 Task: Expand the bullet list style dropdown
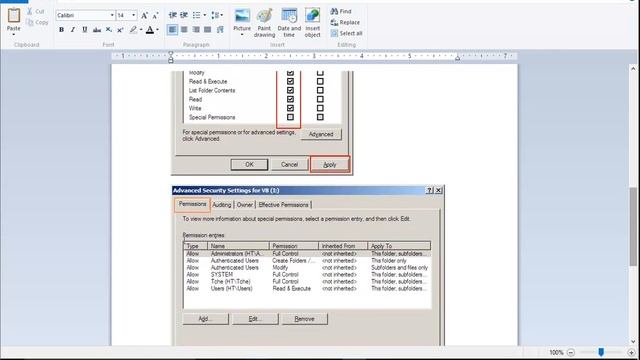(x=204, y=15)
